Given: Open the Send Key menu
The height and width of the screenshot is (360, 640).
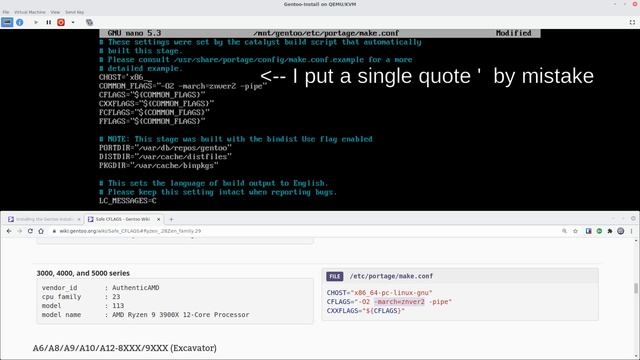Looking at the screenshot, I should coord(74,12).
